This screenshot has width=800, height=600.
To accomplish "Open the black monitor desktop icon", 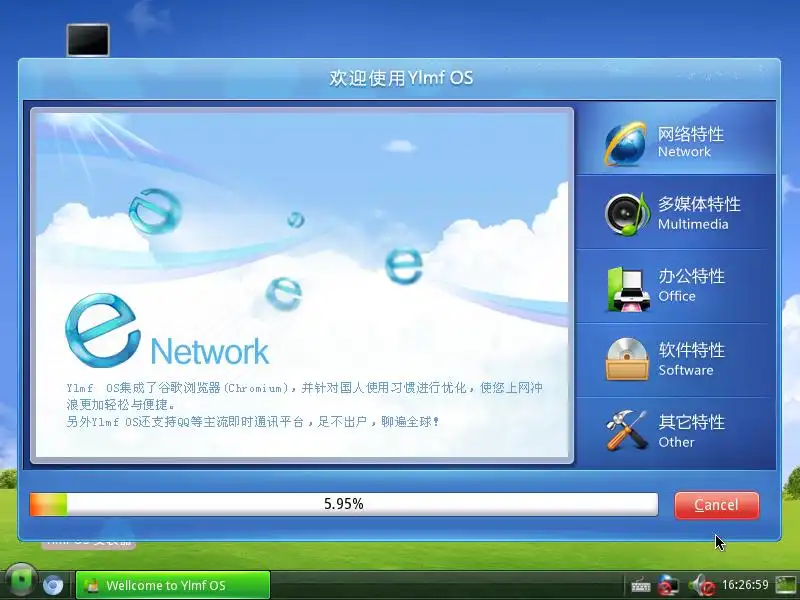I will (x=88, y=40).
